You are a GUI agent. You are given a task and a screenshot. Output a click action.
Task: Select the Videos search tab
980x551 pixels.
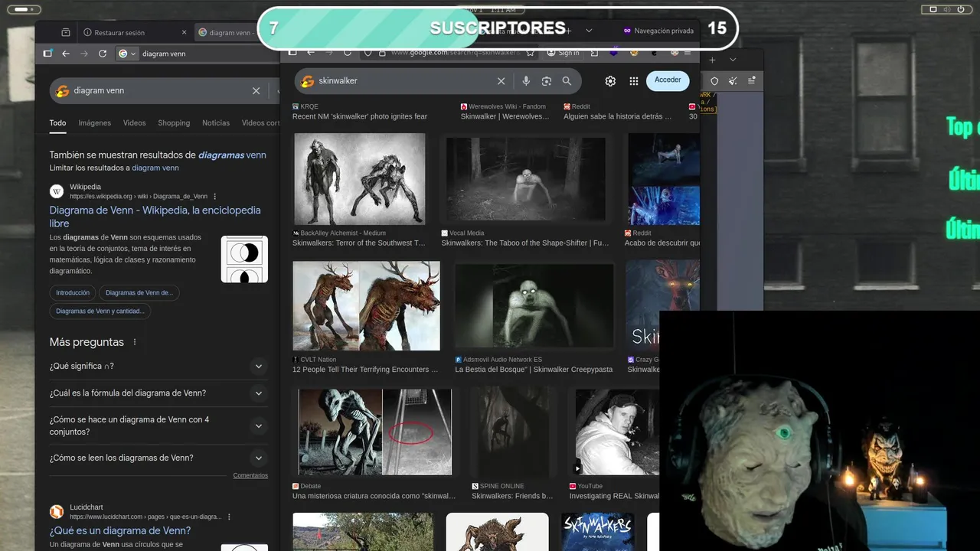[134, 123]
